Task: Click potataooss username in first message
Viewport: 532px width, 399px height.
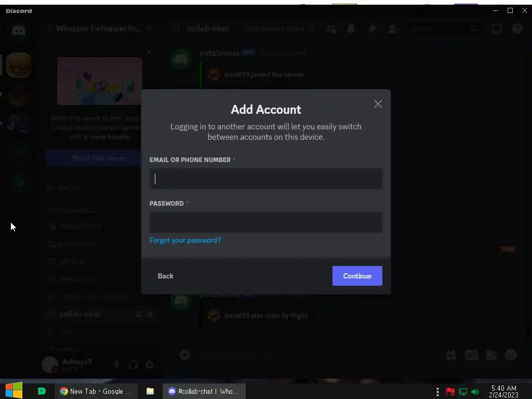Action: [219, 53]
